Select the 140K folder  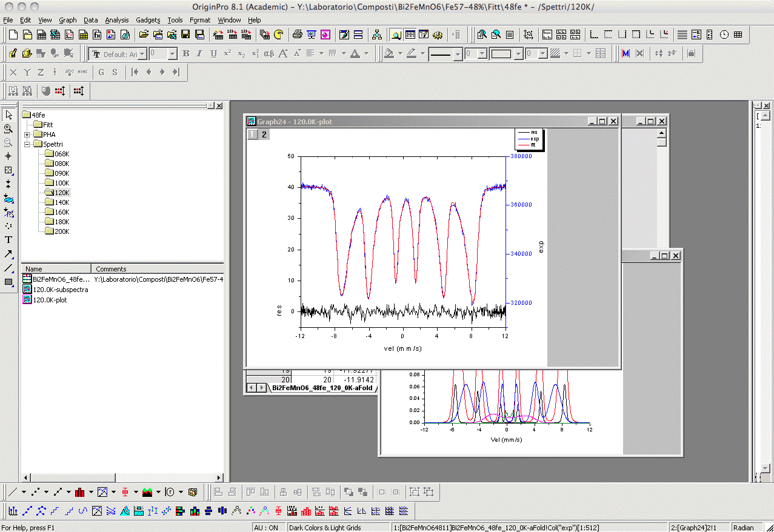pos(61,202)
